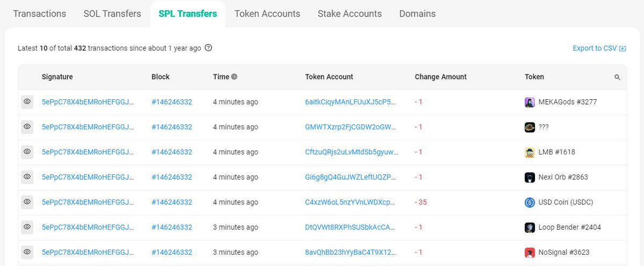This screenshot has width=644, height=266.
Task: Click the LMB #1618 token thumbnail
Action: click(x=530, y=152)
